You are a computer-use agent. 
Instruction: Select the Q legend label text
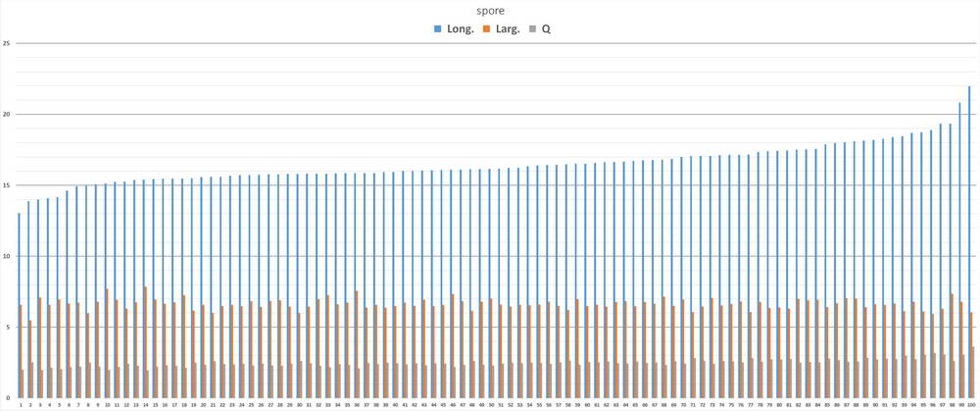tap(546, 29)
